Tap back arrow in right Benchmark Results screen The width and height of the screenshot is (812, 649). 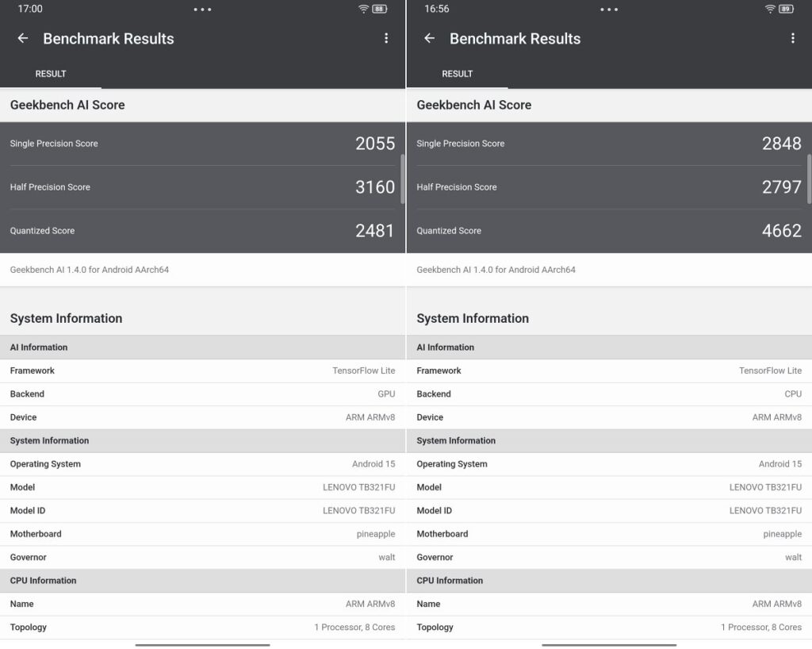429,38
